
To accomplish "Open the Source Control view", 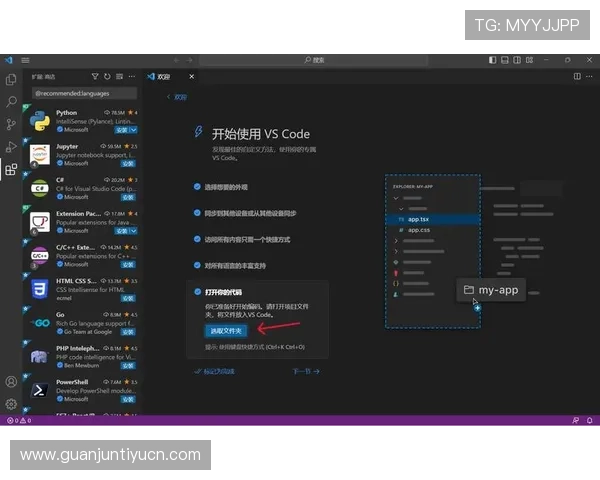I will point(11,124).
